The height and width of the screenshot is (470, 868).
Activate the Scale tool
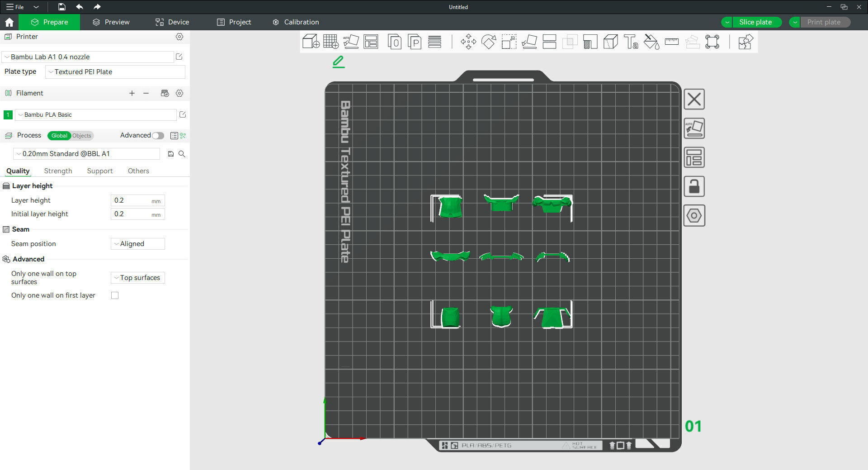tap(509, 42)
